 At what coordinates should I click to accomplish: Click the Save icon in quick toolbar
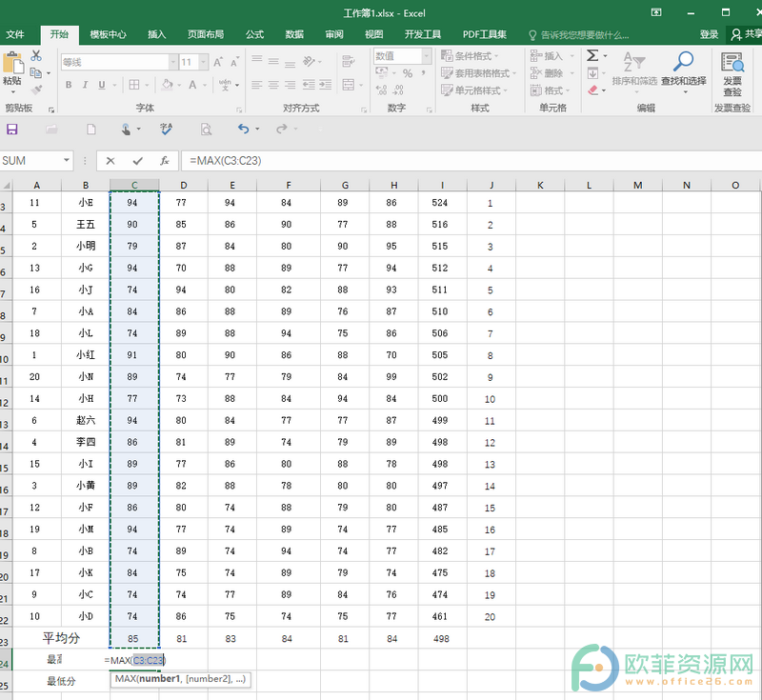pos(12,129)
